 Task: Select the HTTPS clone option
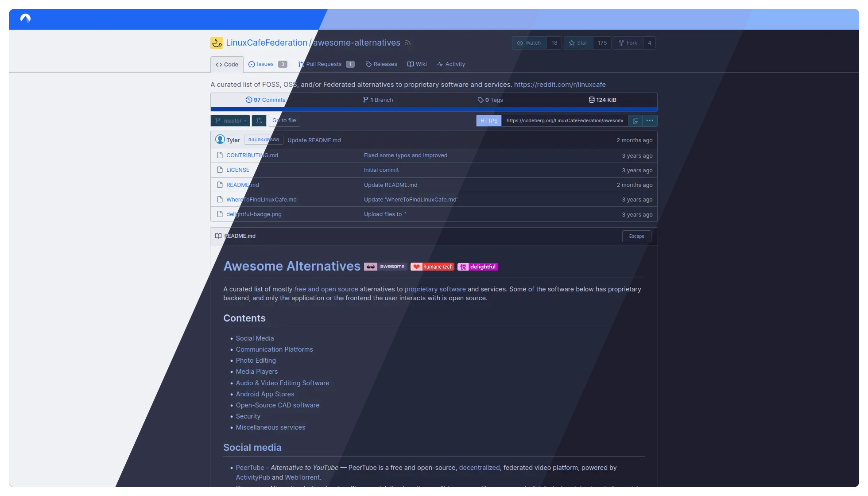489,120
